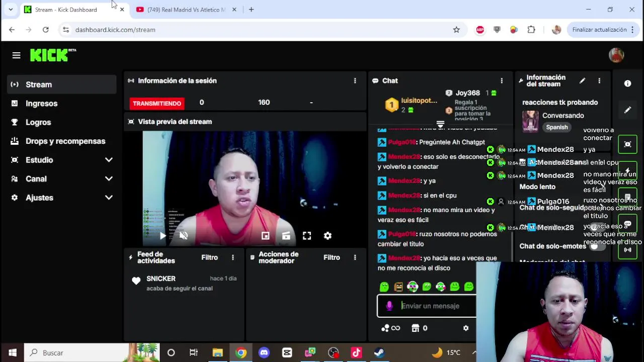Open the chat shop icon
Image resolution: width=644 pixels, height=362 pixels.
(415, 328)
